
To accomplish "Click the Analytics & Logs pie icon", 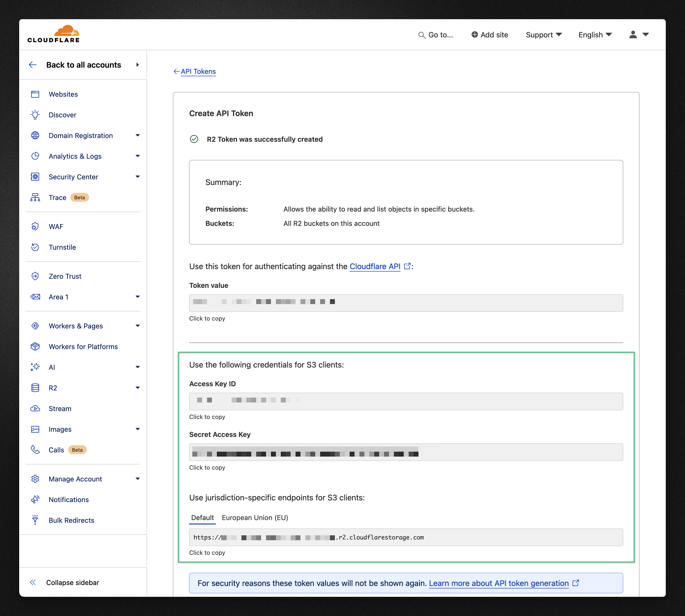I will (x=35, y=156).
